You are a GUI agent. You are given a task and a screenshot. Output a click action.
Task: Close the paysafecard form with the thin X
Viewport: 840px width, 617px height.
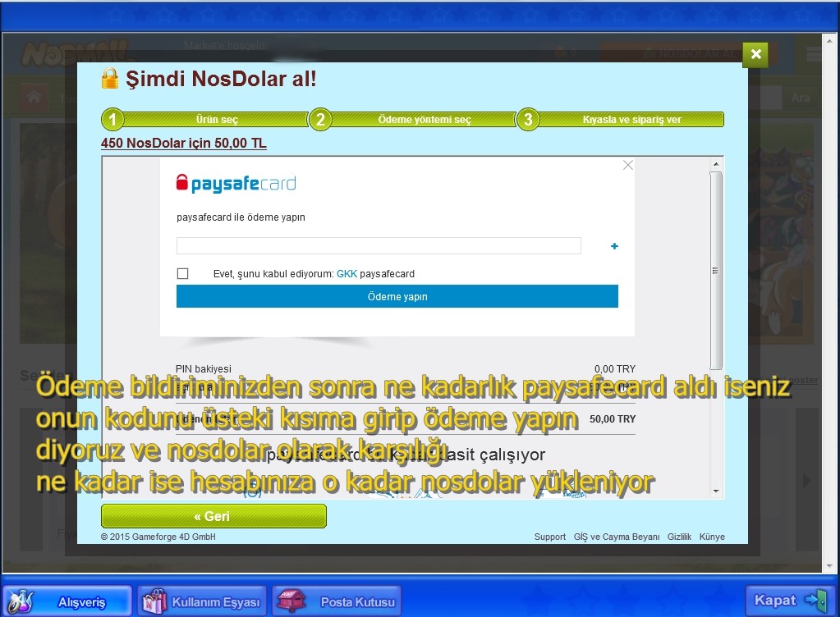pos(628,165)
